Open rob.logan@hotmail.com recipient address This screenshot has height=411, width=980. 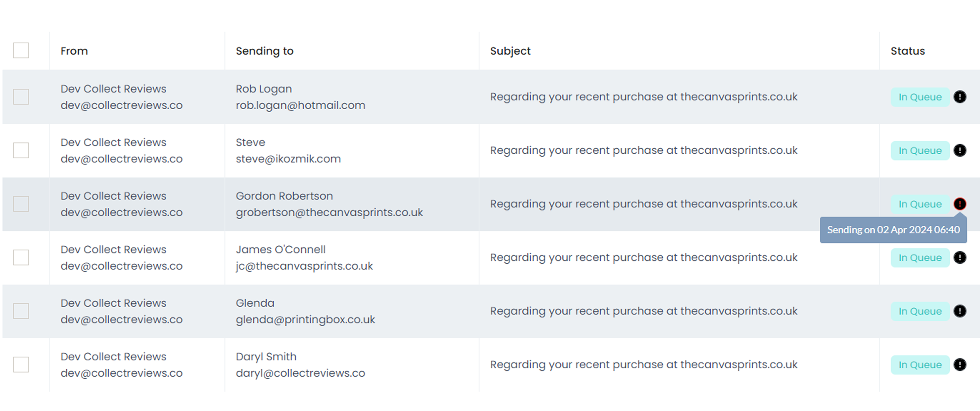coord(301,105)
